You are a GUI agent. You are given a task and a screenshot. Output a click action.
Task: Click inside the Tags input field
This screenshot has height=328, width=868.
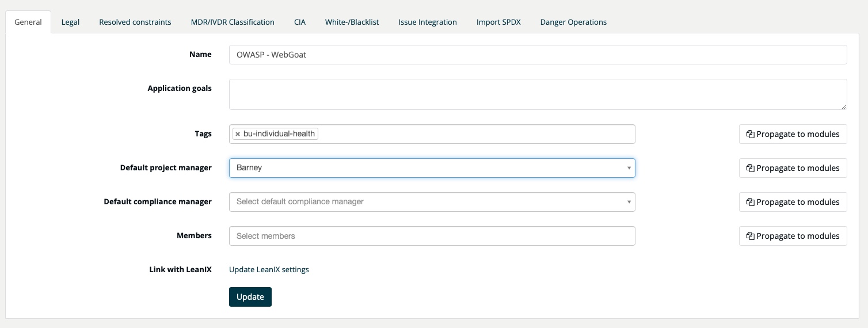pos(432,134)
